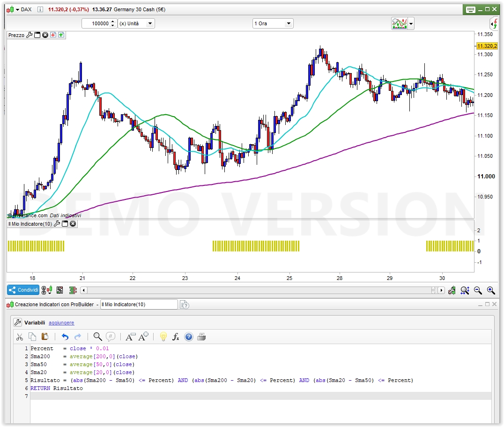The width and height of the screenshot is (504, 427).
Task: Insert function with the fx icon
Action: (176, 337)
